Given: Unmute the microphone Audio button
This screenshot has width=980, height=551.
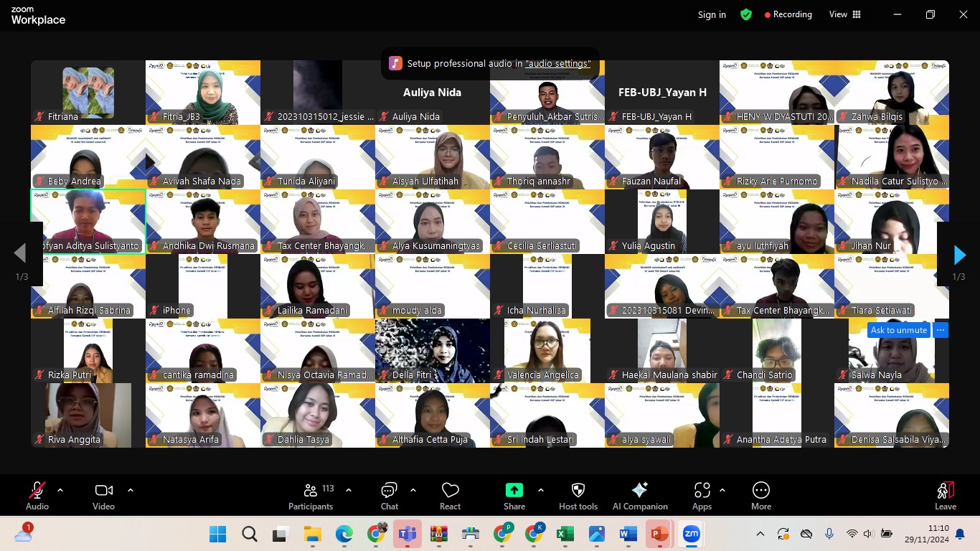Looking at the screenshot, I should click(x=37, y=491).
